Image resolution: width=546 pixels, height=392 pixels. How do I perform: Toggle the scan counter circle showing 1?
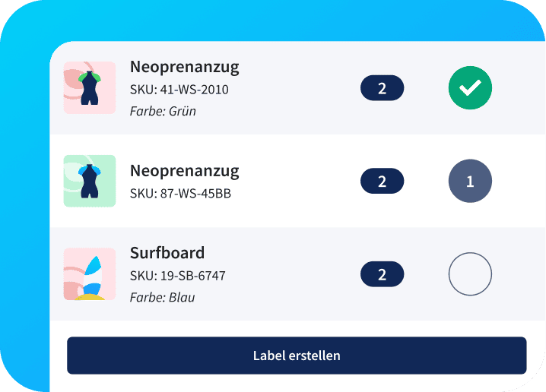point(470,182)
